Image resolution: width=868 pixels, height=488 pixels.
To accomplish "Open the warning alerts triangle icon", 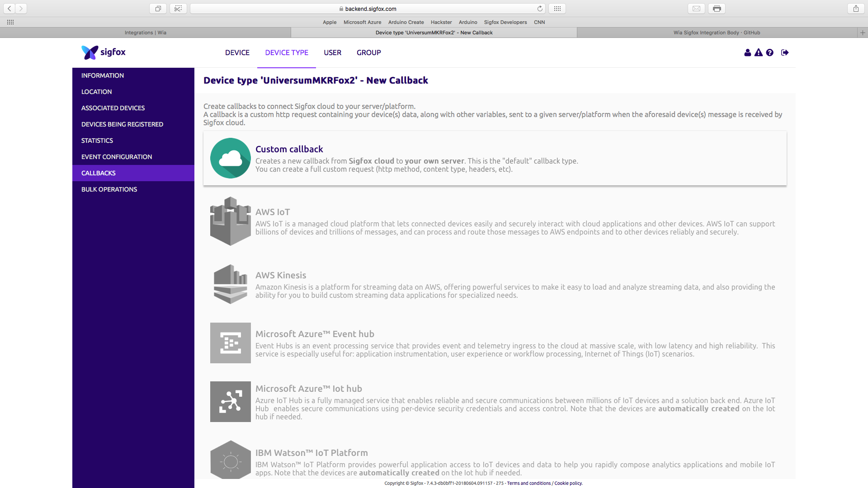I will click(759, 53).
